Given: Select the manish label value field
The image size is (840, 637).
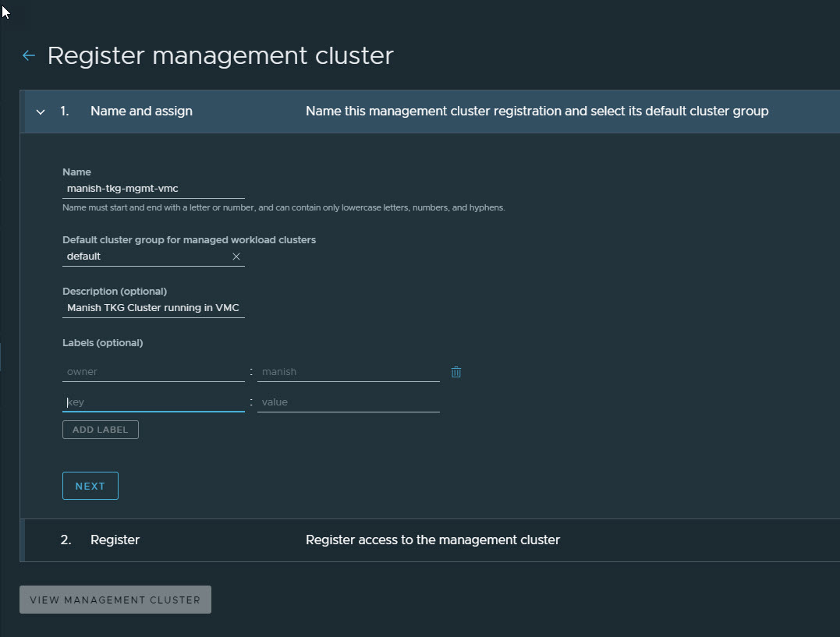Looking at the screenshot, I should pos(348,372).
